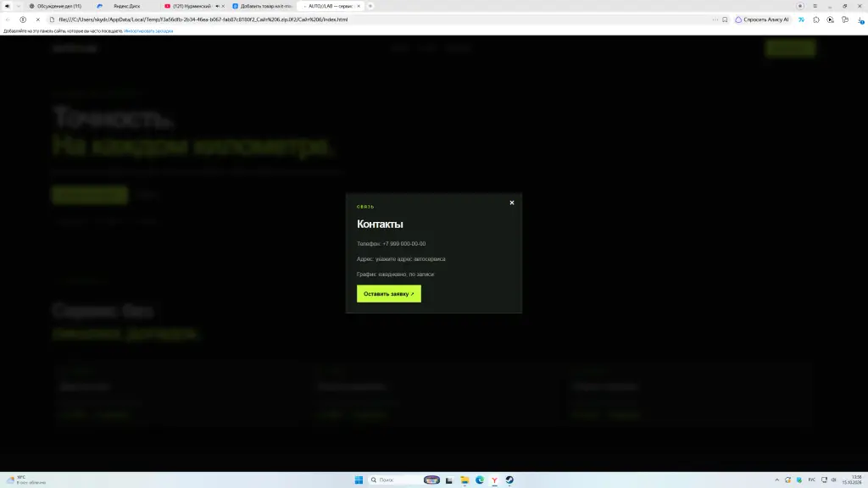Image resolution: width=868 pixels, height=488 pixels.
Task: Open the Task View icon on the taskbar
Action: point(449,480)
